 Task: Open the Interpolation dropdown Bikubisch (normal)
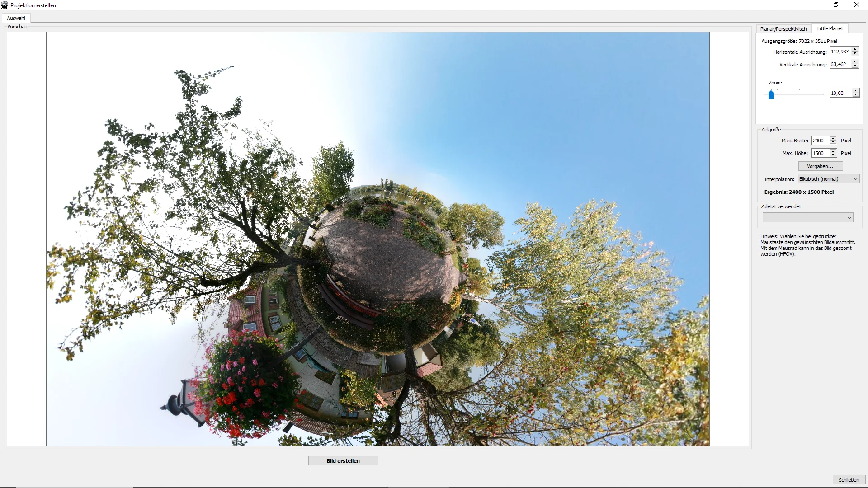point(828,179)
